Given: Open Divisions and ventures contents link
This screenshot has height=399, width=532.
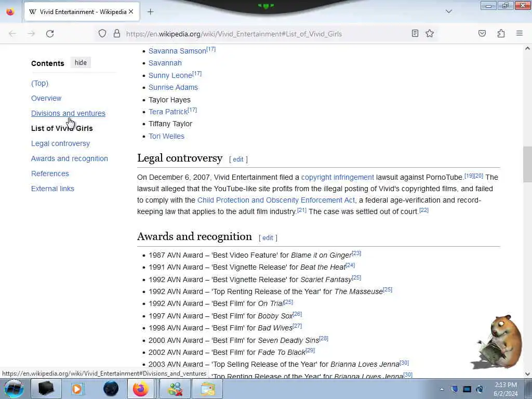Looking at the screenshot, I should point(68,113).
